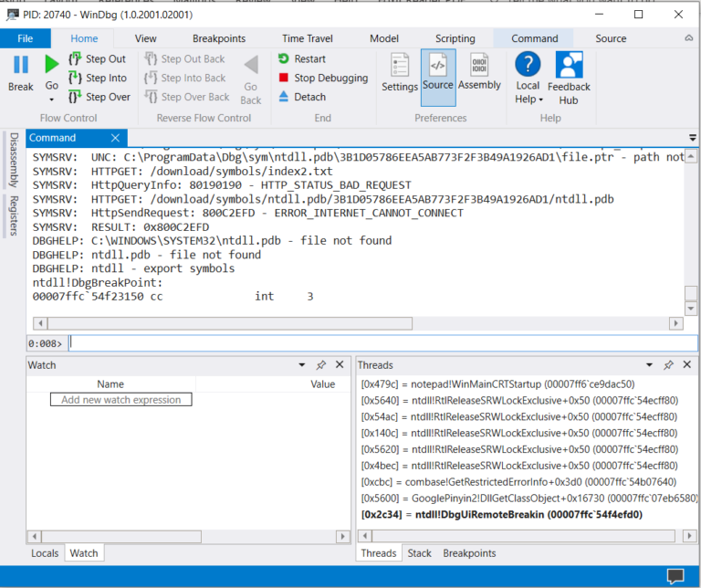The width and height of the screenshot is (701, 588).
Task: Open the Feedback Hub icon
Action: pyautogui.click(x=569, y=66)
